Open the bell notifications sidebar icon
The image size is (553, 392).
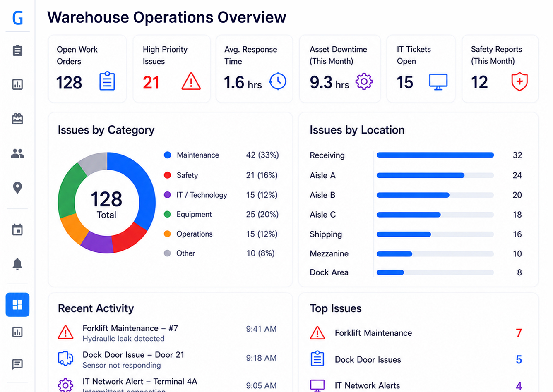pyautogui.click(x=17, y=264)
